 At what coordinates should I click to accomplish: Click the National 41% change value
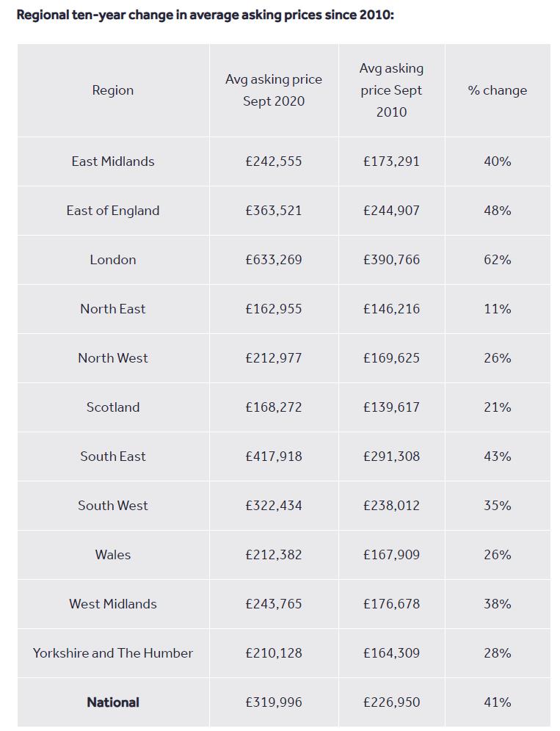click(x=497, y=702)
